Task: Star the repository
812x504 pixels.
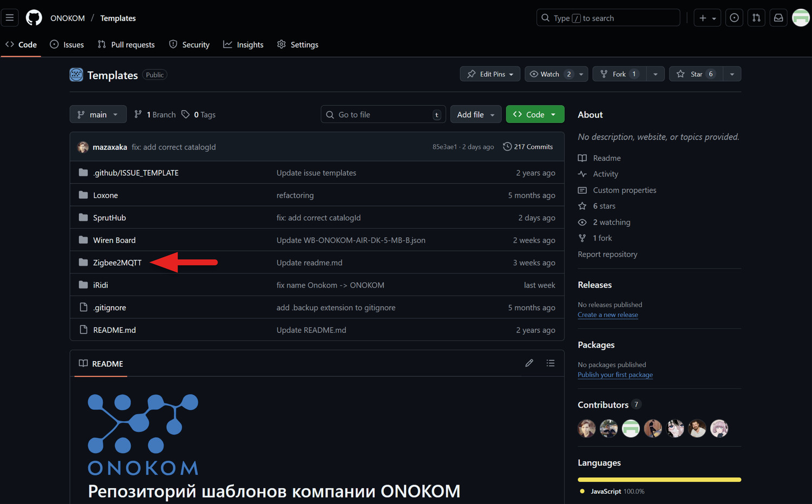Action: 696,74
